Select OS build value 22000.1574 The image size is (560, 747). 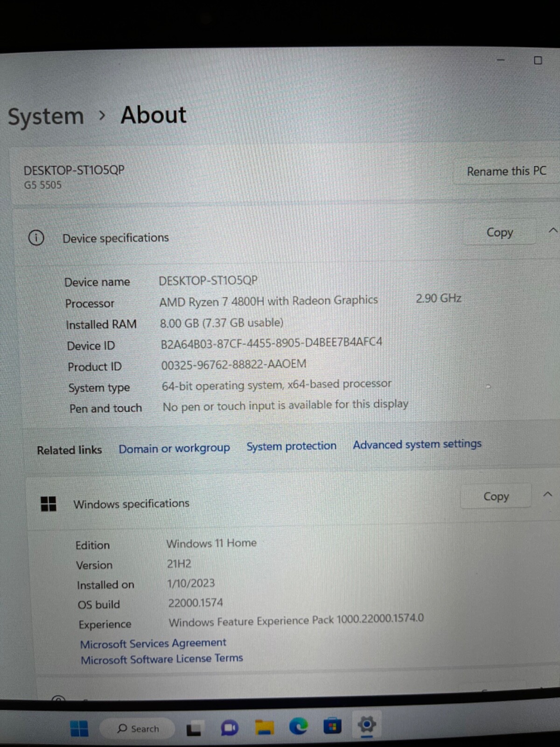pyautogui.click(x=196, y=603)
